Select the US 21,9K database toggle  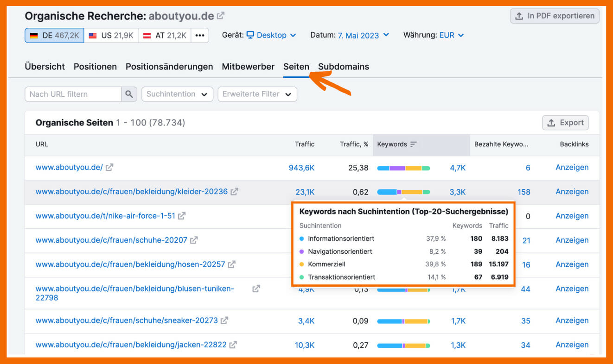click(x=111, y=36)
